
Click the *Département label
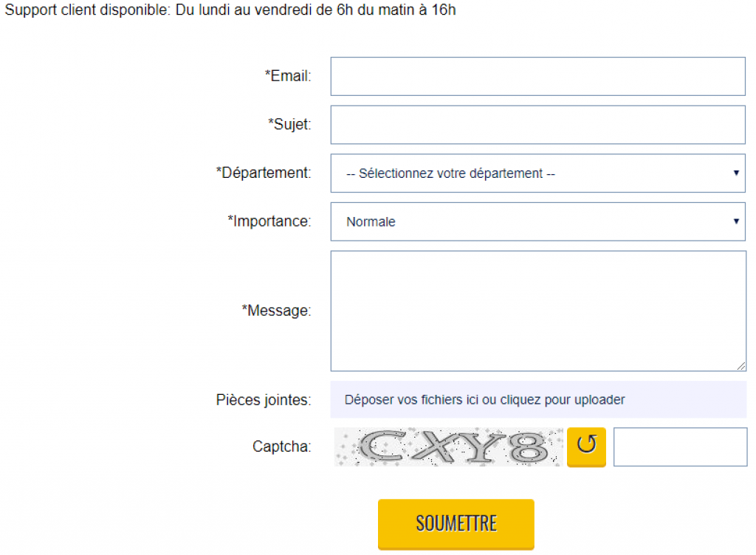[264, 173]
